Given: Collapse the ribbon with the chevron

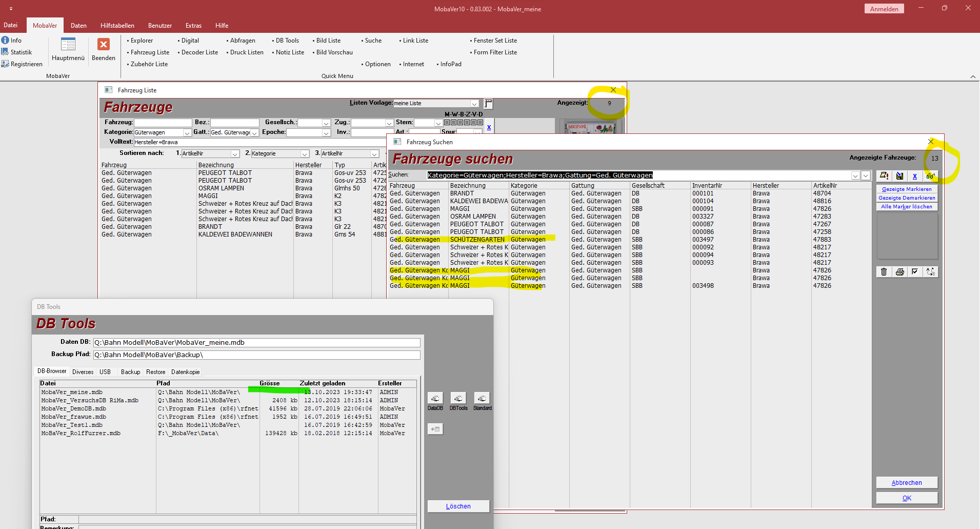Looking at the screenshot, I should click(x=973, y=76).
